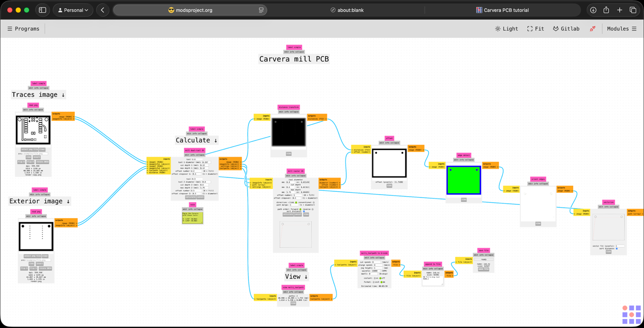Screen dimensions: 644x328
Task: Open the Personal profile dropdown
Action: [73, 10]
